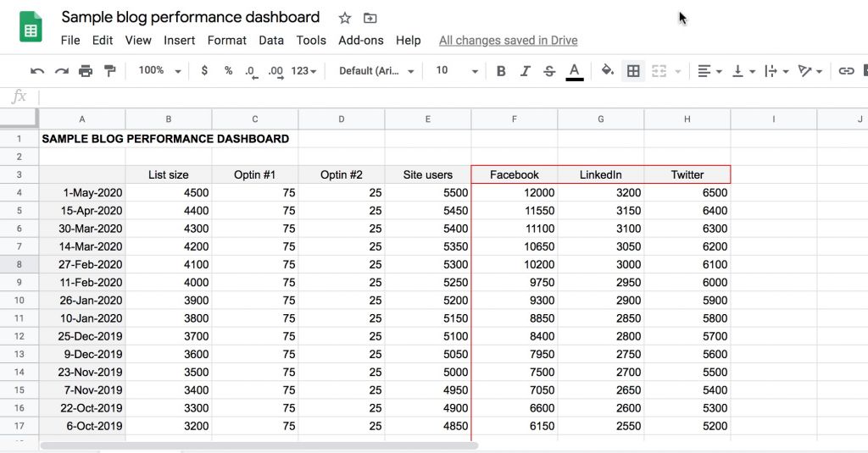Open the Tools menu
Viewport: 868px width, 453px height.
pos(311,41)
